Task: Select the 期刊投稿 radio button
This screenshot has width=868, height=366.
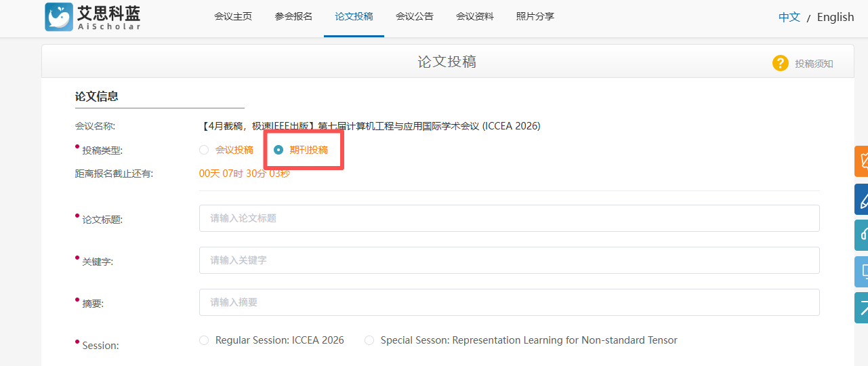Action: 278,150
